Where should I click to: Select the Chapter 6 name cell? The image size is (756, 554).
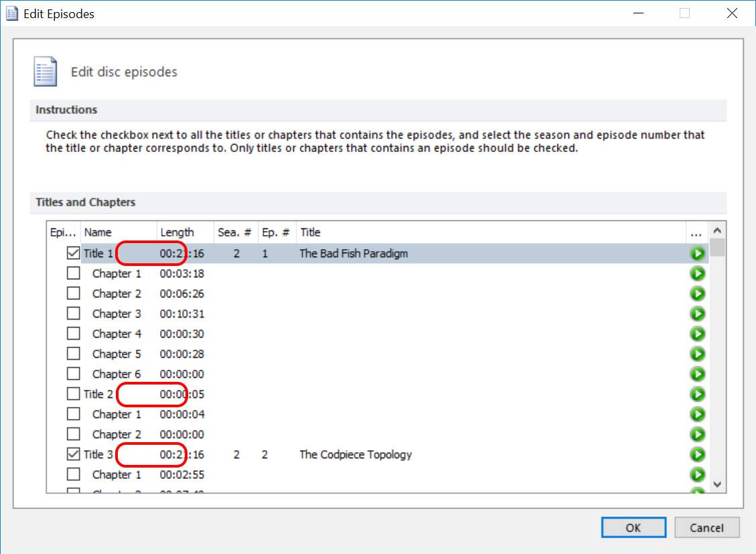point(117,374)
